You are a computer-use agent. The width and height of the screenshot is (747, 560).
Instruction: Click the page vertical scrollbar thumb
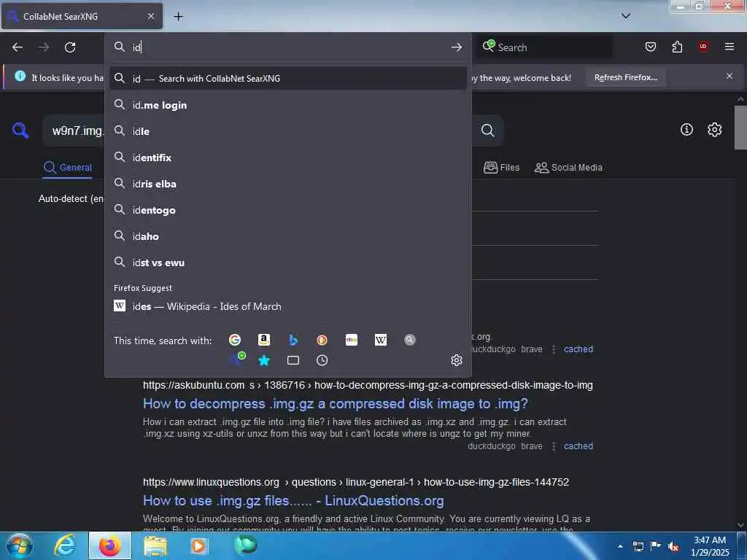click(740, 128)
